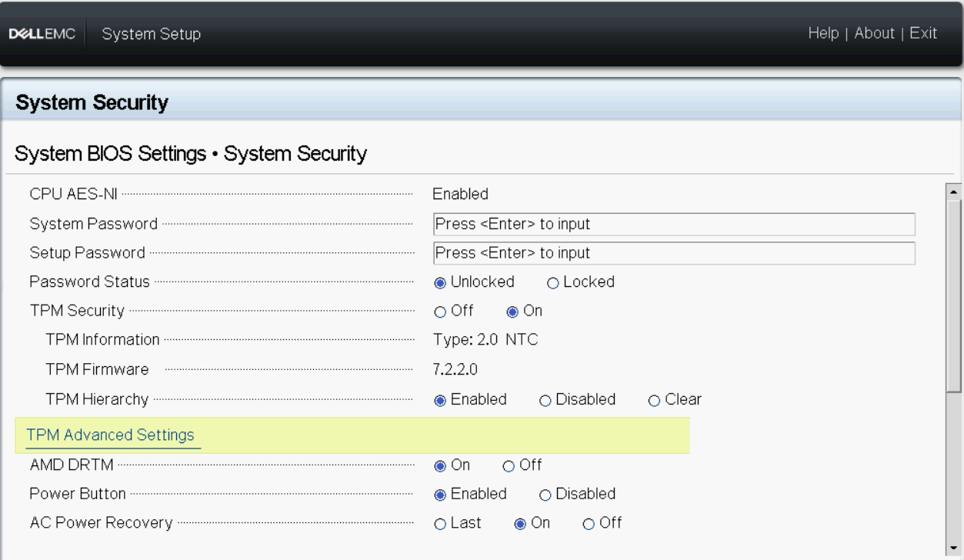Select Clear for TPM Hierarchy
The width and height of the screenshot is (964, 560).
click(654, 399)
